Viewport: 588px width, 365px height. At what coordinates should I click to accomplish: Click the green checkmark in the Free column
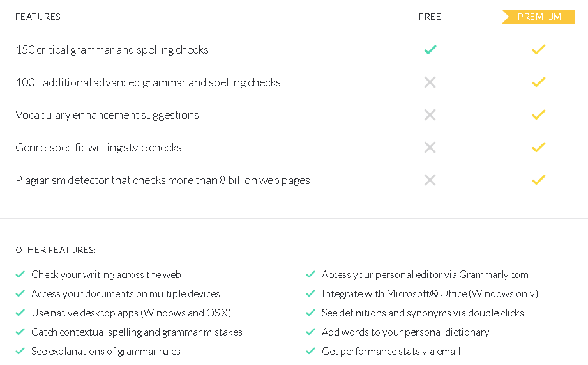point(430,50)
